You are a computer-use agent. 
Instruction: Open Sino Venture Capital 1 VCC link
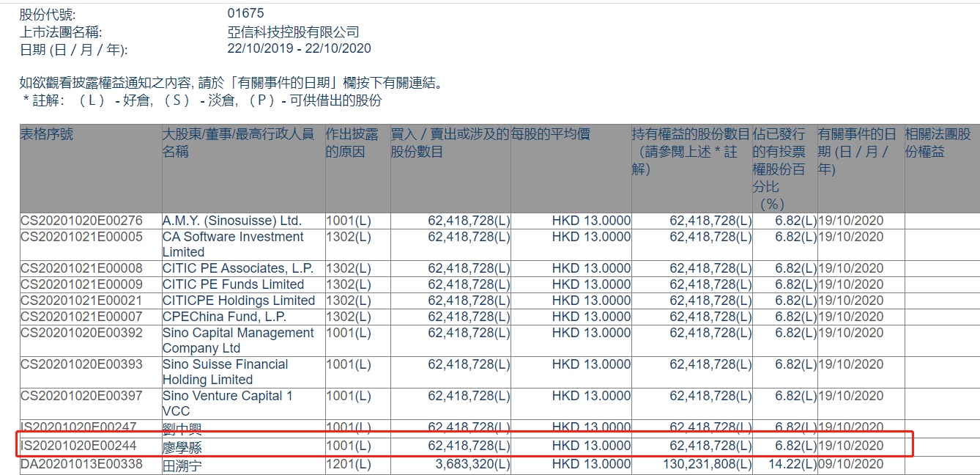click(x=227, y=403)
